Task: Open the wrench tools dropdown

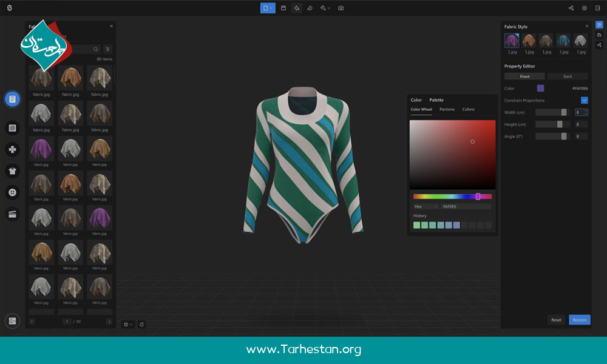Action: tap(325, 8)
